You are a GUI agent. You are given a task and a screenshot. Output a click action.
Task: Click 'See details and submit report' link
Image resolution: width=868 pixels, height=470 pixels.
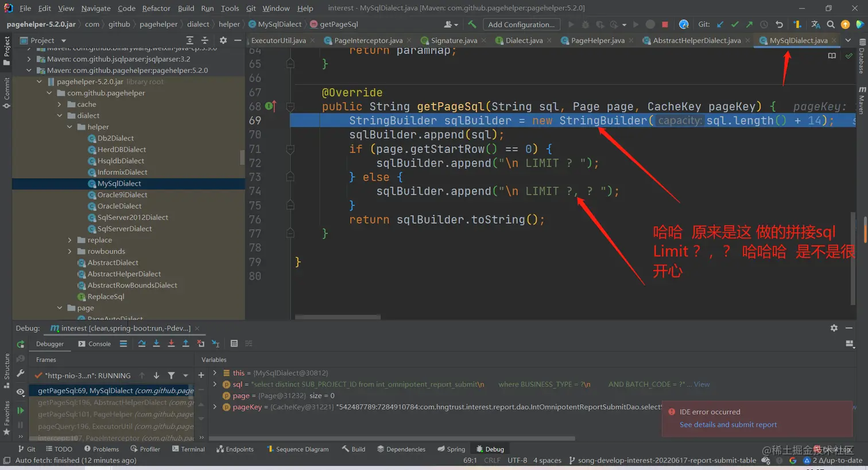click(728, 425)
